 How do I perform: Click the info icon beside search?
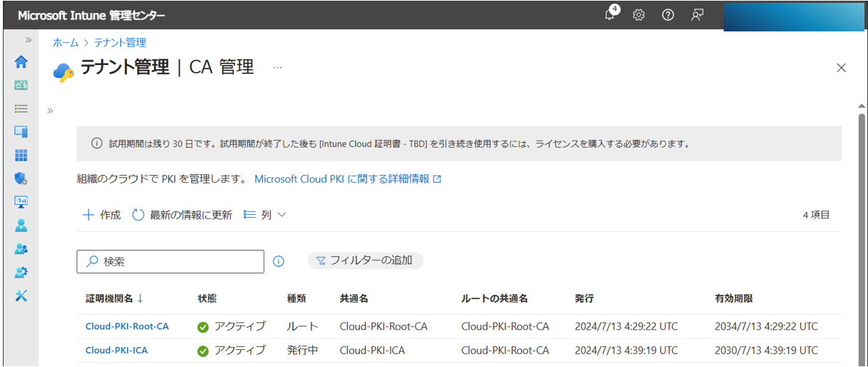point(279,261)
